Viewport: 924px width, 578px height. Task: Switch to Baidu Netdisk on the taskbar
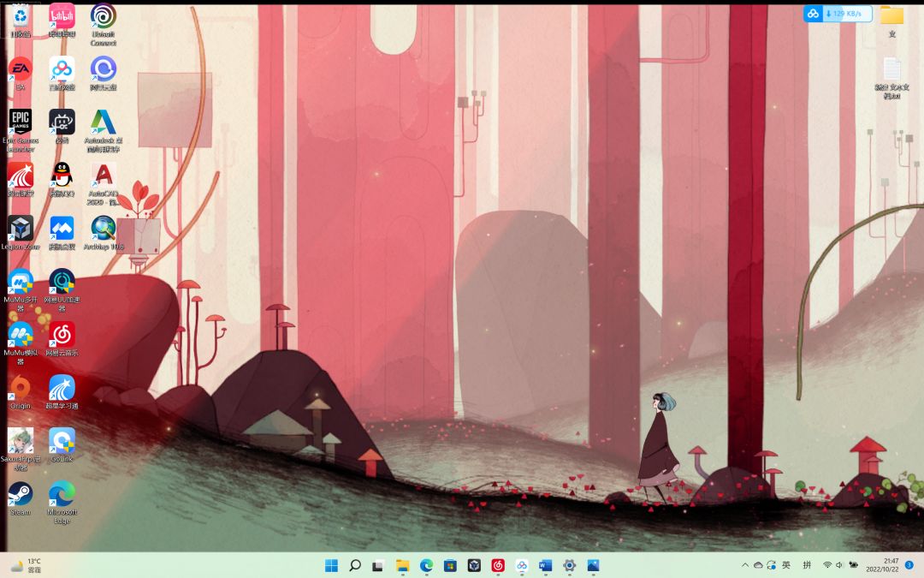(x=522, y=566)
